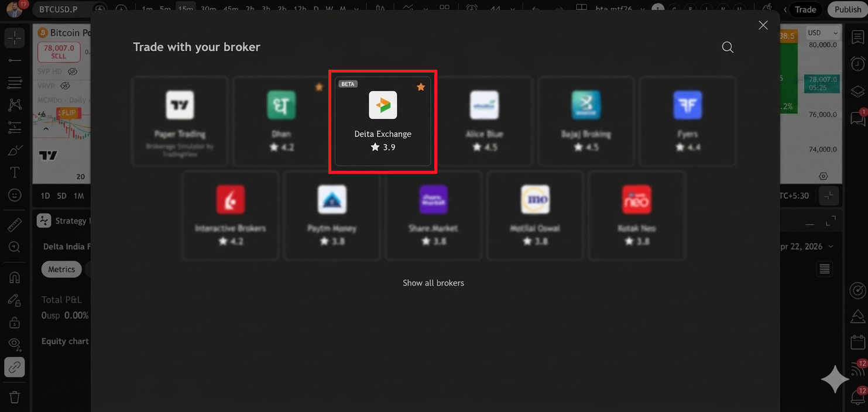Open forecasting and measurement tools
The height and width of the screenshot is (412, 868).
click(x=15, y=128)
